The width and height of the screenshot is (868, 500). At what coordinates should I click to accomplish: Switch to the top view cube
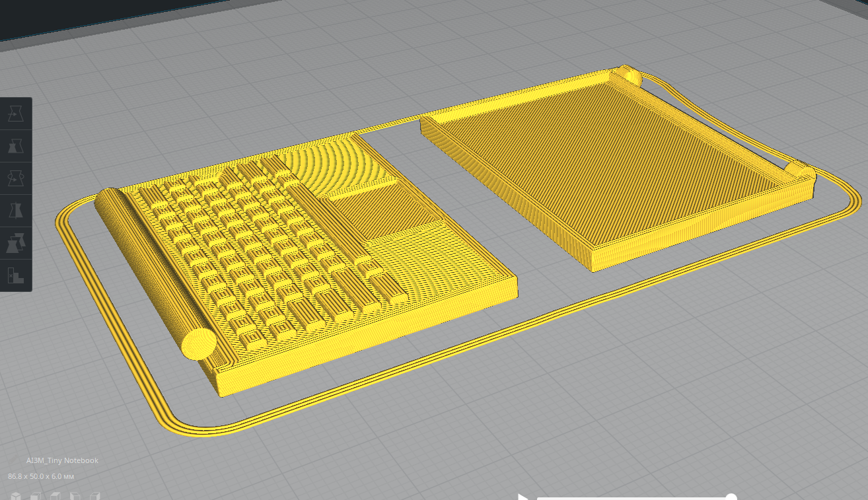(x=55, y=495)
